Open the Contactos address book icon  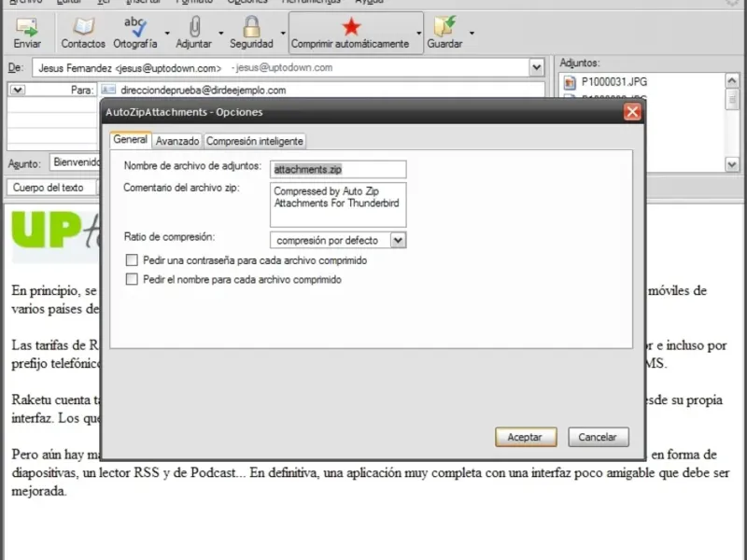(x=83, y=26)
